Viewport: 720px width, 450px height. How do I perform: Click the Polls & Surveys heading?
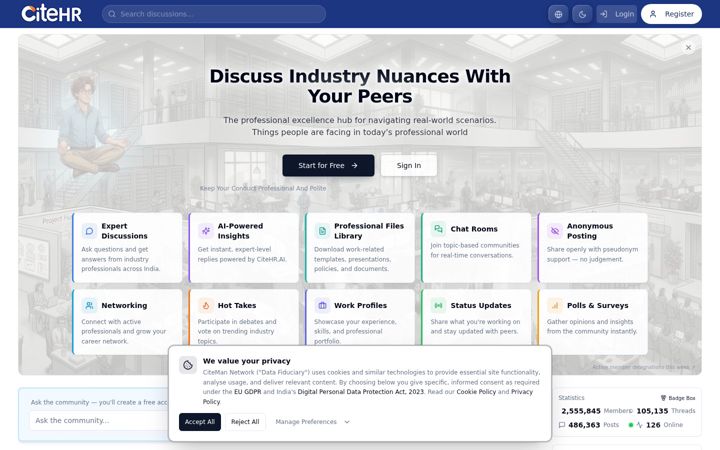click(x=597, y=305)
